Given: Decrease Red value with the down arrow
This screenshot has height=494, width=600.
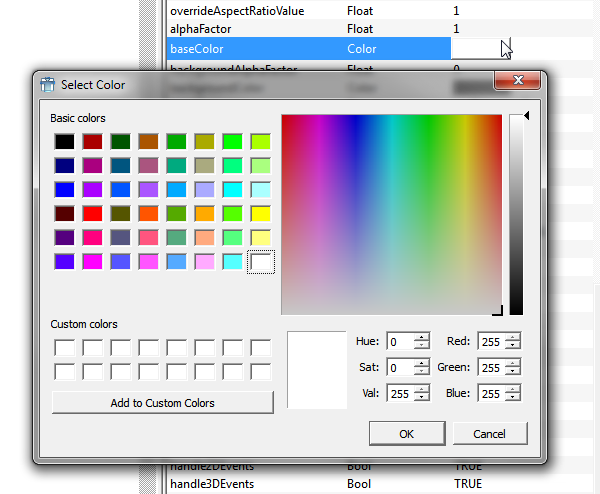Looking at the screenshot, I should point(513,346).
